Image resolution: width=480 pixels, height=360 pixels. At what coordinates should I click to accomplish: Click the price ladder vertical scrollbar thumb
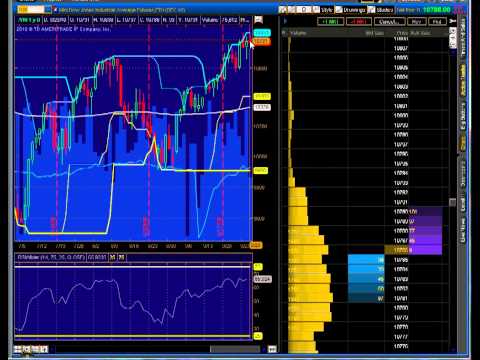click(x=452, y=202)
